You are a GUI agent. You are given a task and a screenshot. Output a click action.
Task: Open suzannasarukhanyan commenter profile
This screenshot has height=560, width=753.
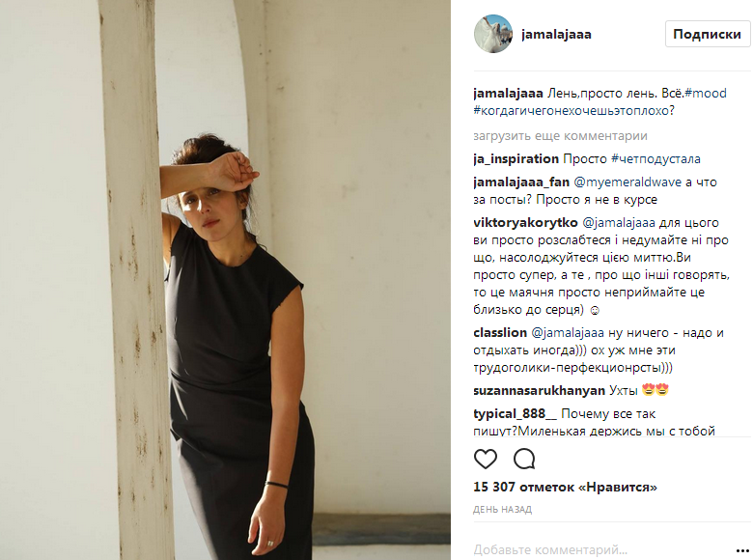(x=539, y=390)
